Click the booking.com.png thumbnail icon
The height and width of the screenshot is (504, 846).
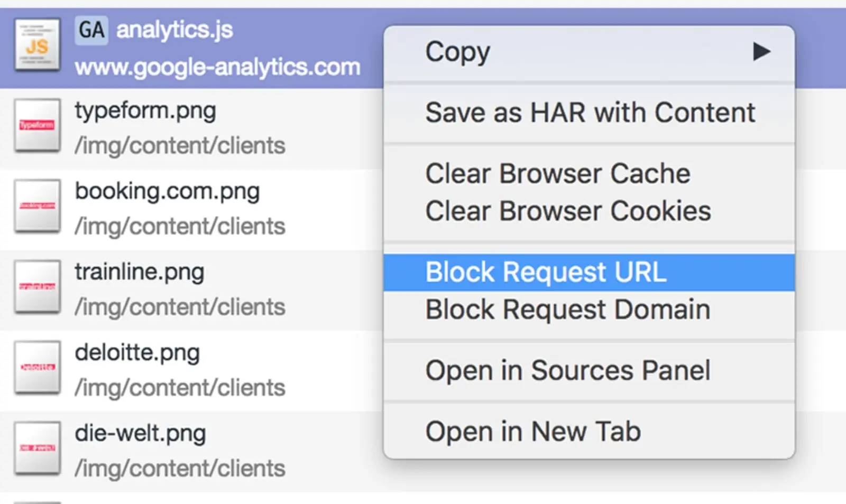pyautogui.click(x=37, y=206)
